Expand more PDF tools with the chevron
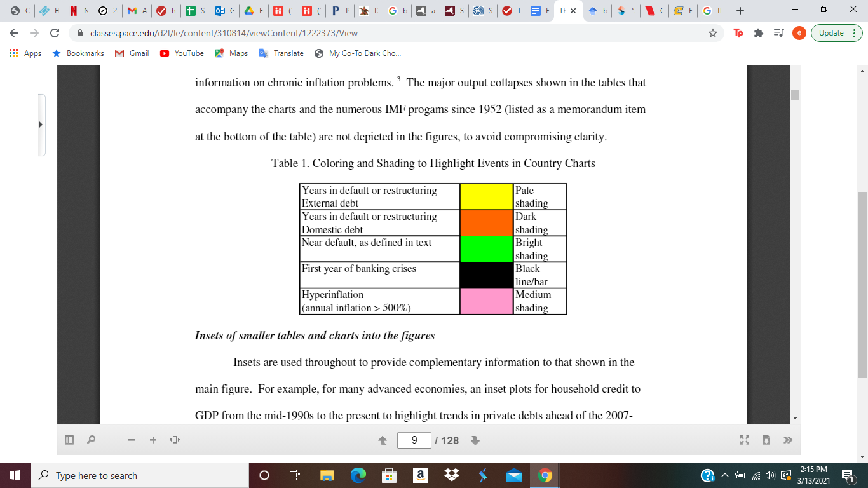 pyautogui.click(x=788, y=439)
